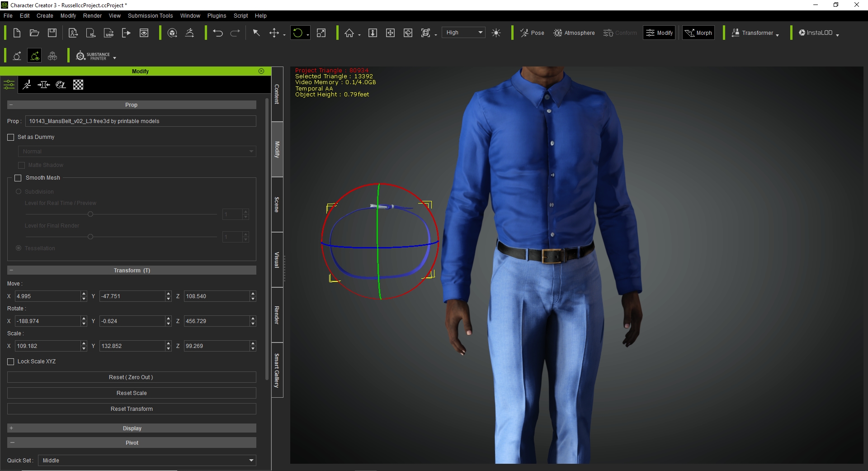The image size is (868, 471).
Task: Open the Normal dummy type dropdown
Action: 137,151
